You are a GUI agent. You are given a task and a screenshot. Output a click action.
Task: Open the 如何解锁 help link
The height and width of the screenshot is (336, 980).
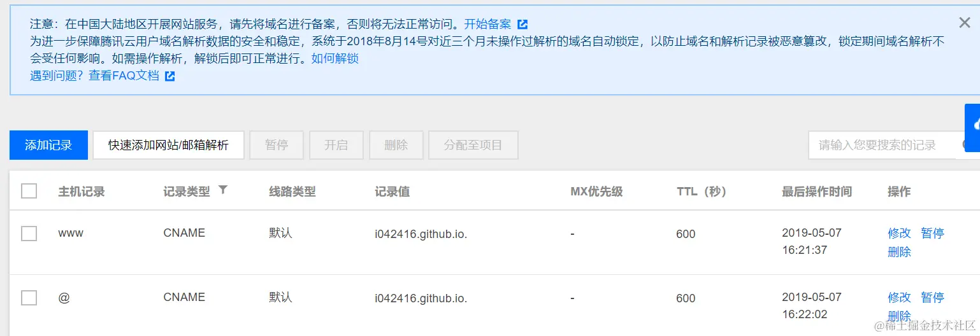coord(335,59)
